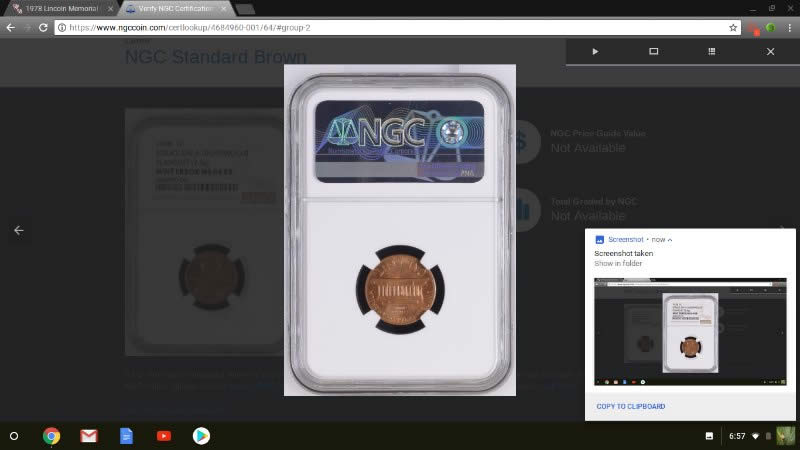Click the dimmed front slab thumbnail
The width and height of the screenshot is (800, 450).
point(204,232)
